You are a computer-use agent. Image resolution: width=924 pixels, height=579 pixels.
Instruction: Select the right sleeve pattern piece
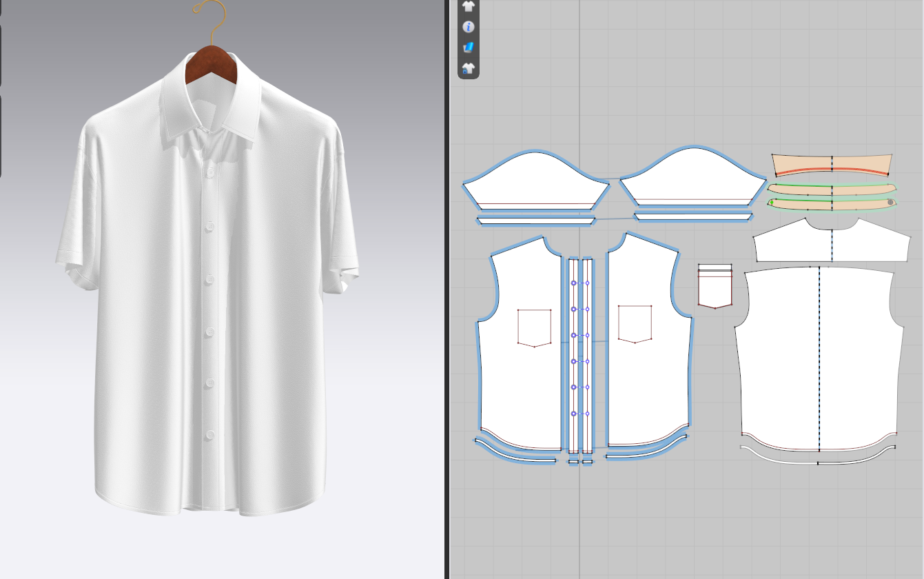coord(692,176)
